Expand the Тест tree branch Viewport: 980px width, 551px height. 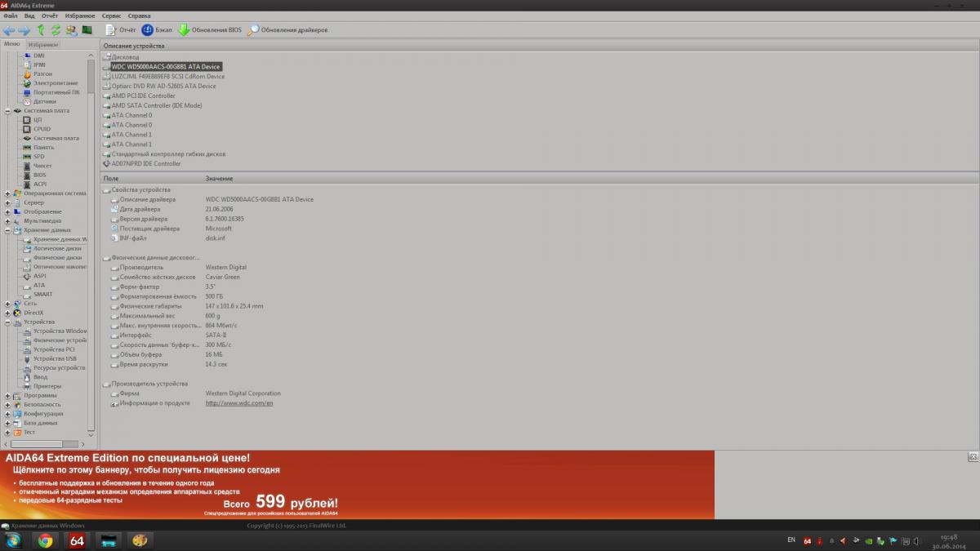coord(7,432)
